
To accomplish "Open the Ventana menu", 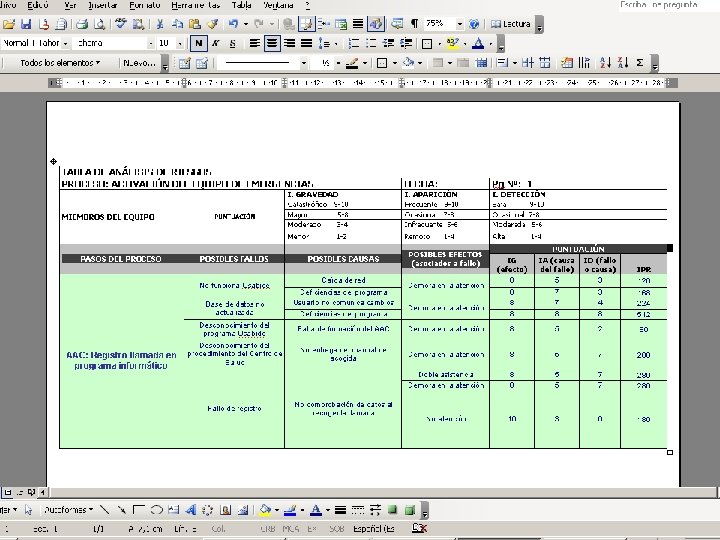I will [279, 6].
